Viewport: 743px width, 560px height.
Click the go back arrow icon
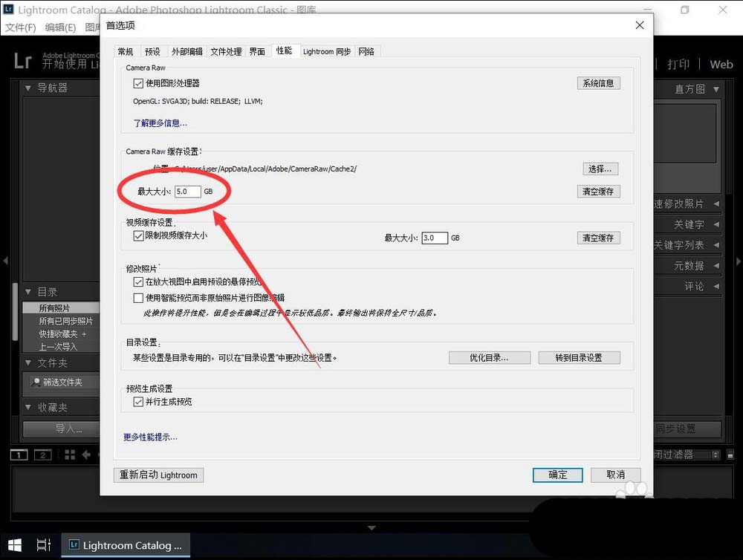pos(85,455)
